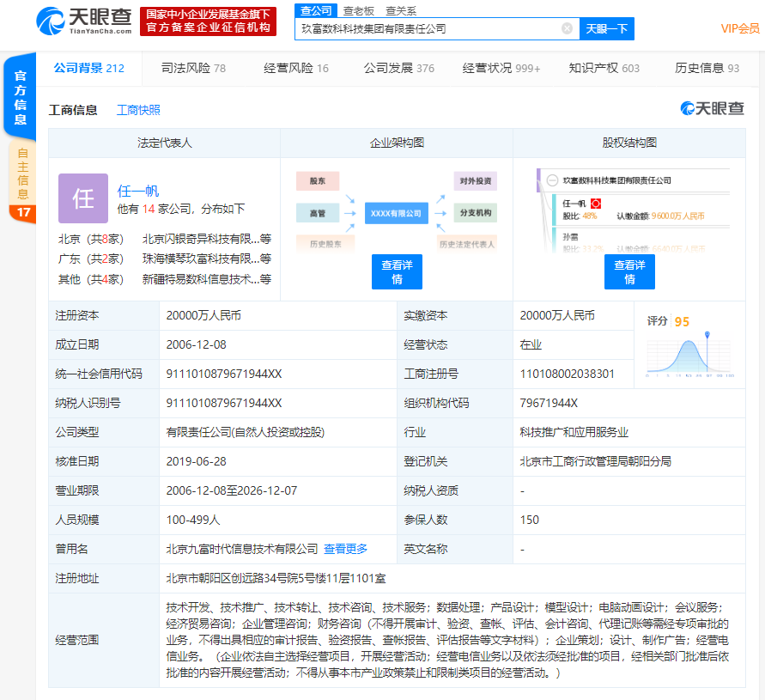Clear the search box using the × icon

tap(566, 28)
